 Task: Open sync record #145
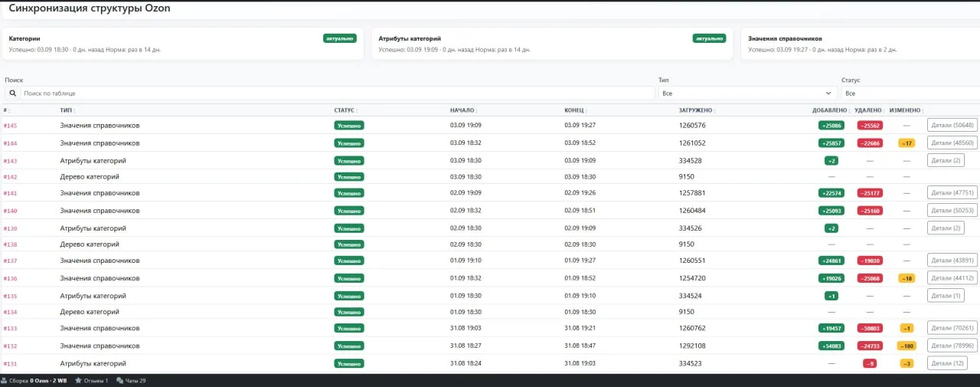point(10,125)
